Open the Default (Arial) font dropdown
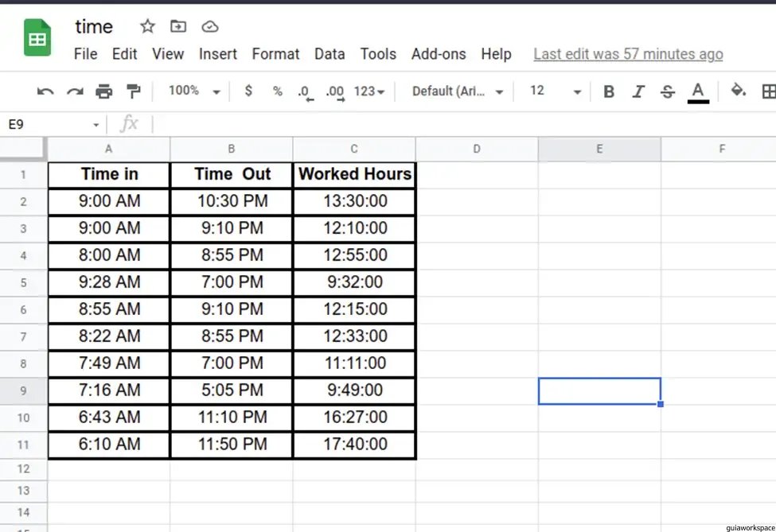 pyautogui.click(x=458, y=91)
